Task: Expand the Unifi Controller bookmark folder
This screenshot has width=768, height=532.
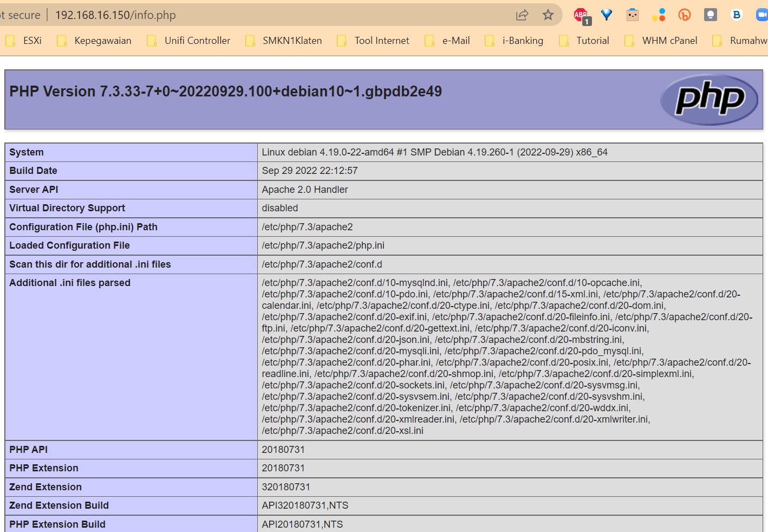Action: 189,41
